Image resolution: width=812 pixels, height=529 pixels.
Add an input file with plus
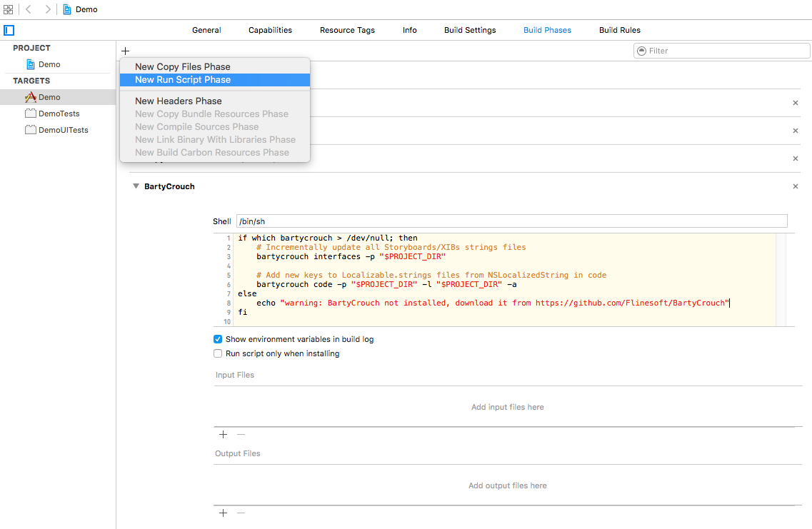point(224,434)
